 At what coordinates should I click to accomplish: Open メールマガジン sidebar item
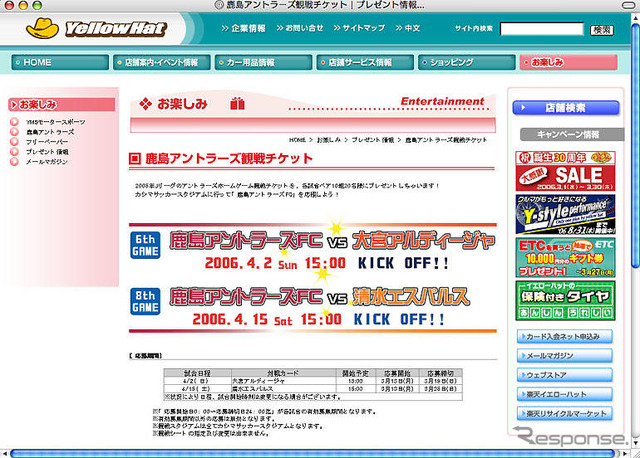(x=47, y=161)
